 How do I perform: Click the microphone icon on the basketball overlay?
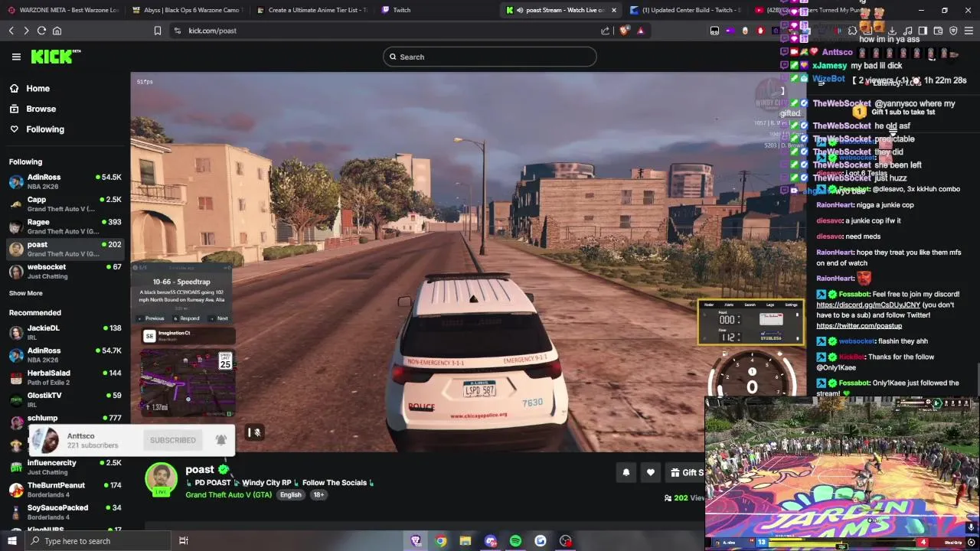coord(972,527)
